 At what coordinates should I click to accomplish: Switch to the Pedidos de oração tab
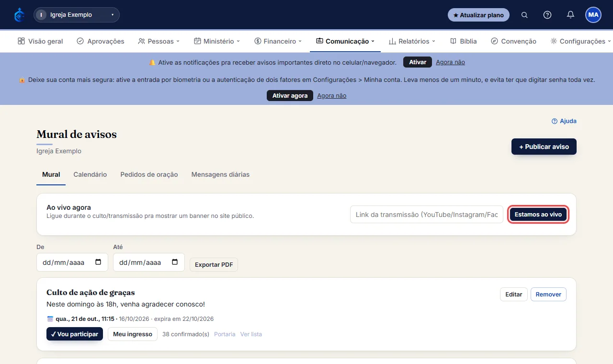[x=149, y=174]
